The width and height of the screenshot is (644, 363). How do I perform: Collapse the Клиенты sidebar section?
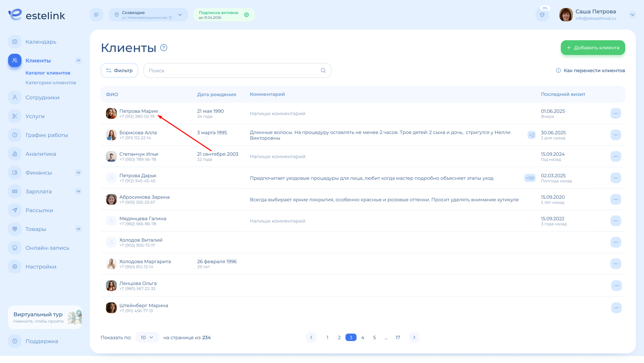[x=78, y=60]
